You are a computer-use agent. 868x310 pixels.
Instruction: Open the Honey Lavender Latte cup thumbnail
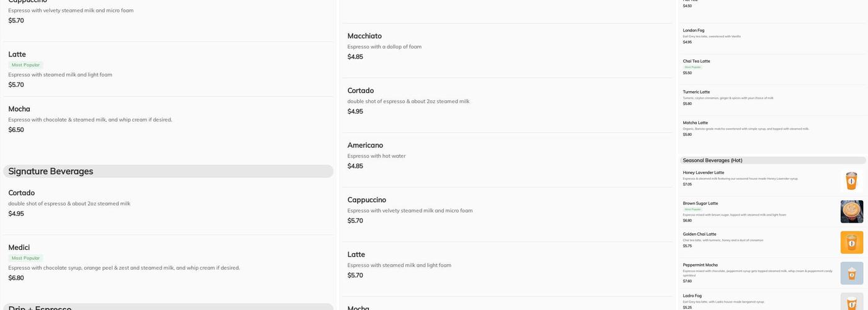tap(851, 181)
